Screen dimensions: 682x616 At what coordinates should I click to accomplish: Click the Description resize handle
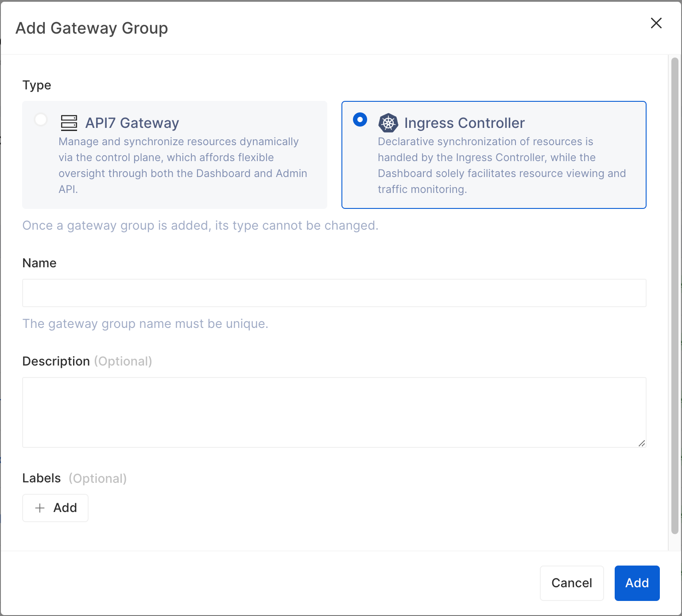point(642,443)
